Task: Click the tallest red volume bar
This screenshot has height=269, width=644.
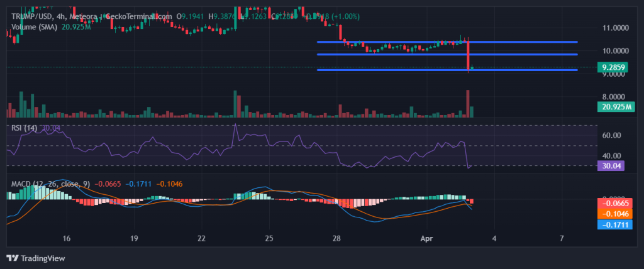Action: pyautogui.click(x=467, y=104)
